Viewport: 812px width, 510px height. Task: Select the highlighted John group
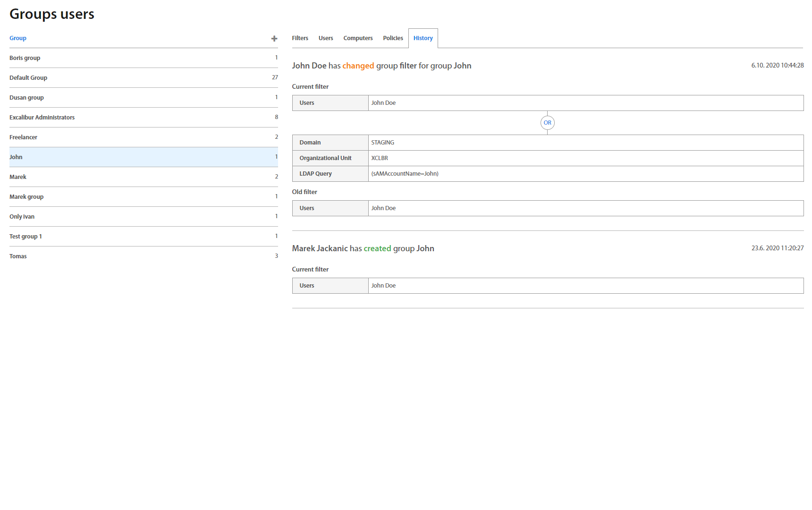(x=16, y=157)
